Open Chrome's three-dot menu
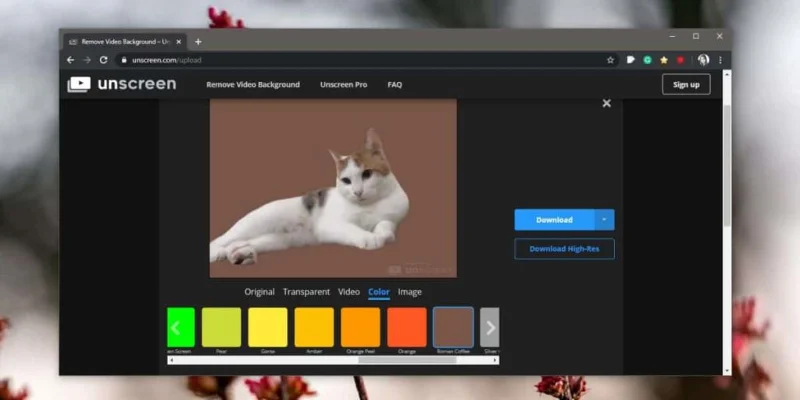800x400 pixels. click(720, 60)
